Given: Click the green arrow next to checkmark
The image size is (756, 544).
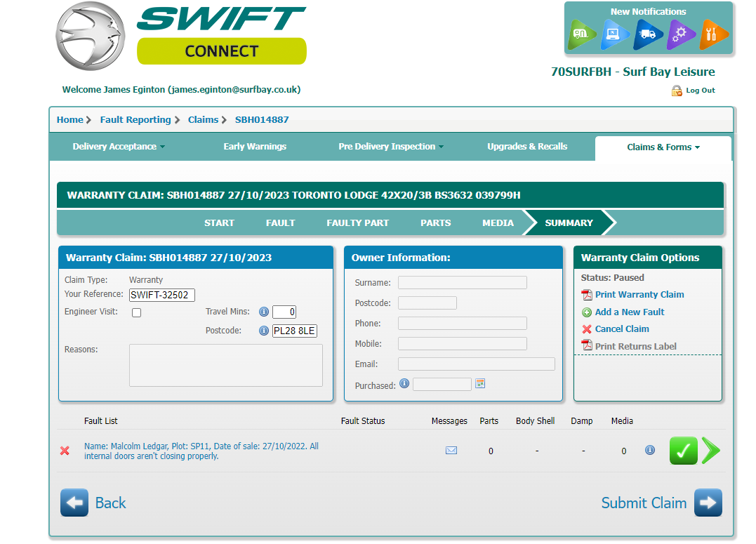Looking at the screenshot, I should [710, 451].
